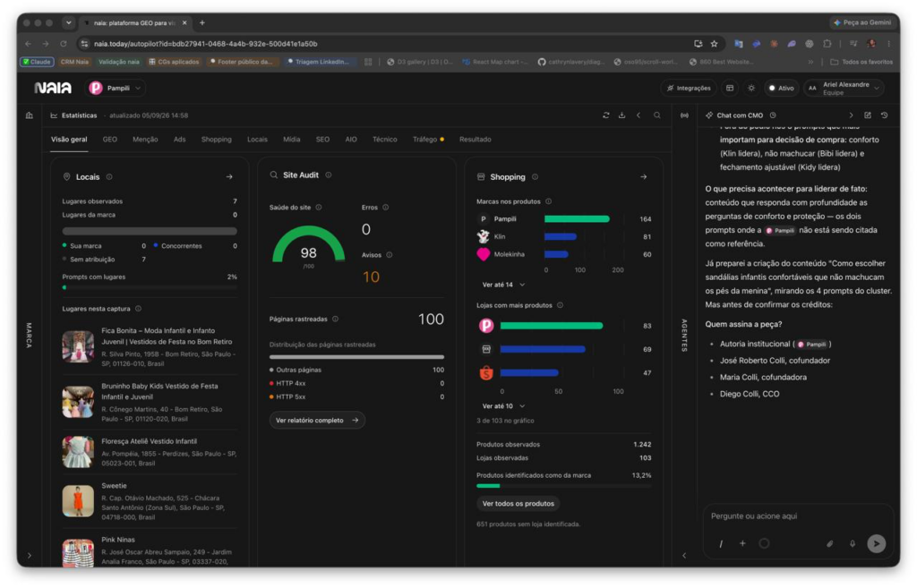Click info icon beside Avisos
This screenshot has height=588, width=917.
pos(390,255)
